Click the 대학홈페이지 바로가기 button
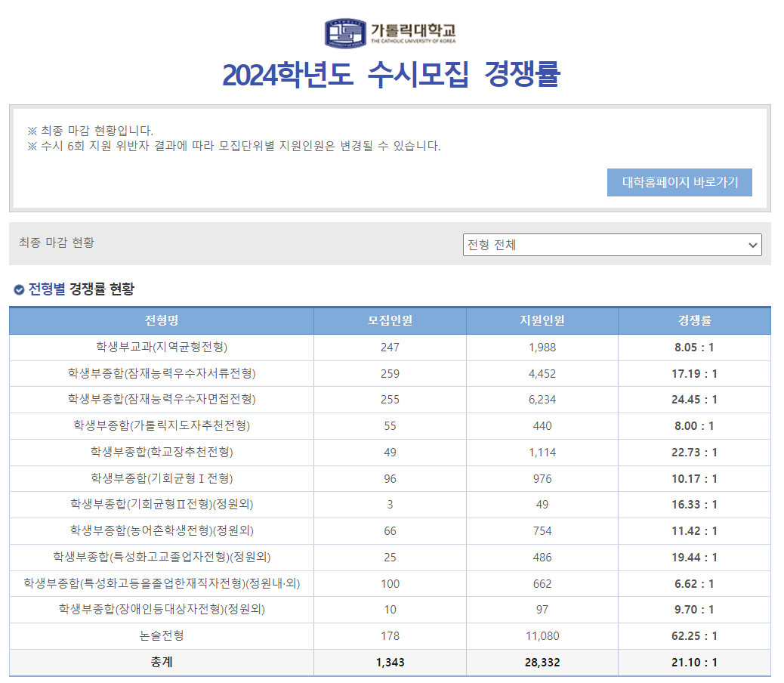Image resolution: width=784 pixels, height=683 pixels. click(x=679, y=182)
